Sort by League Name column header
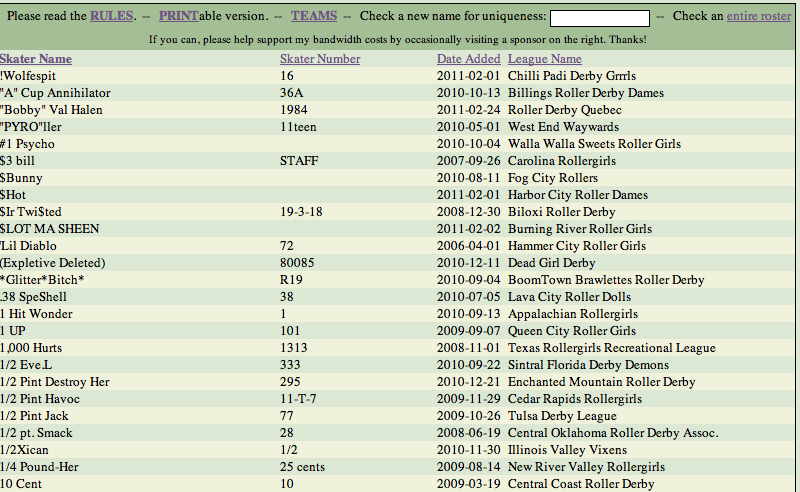 tap(544, 59)
